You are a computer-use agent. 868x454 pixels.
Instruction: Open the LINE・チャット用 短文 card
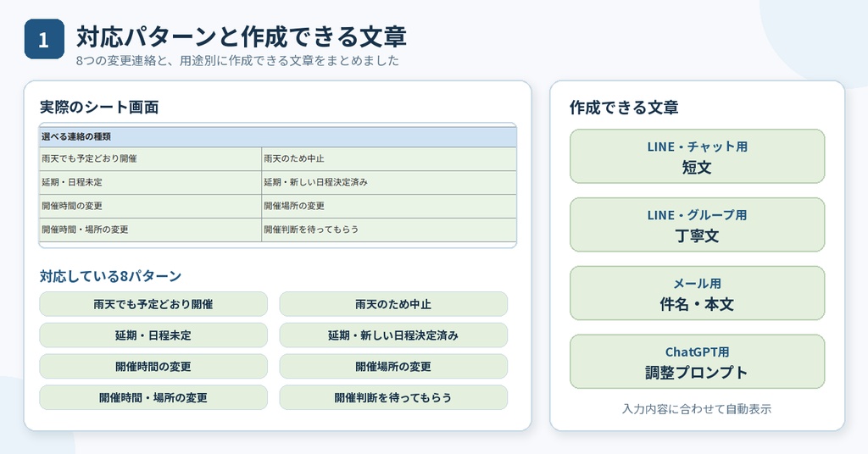(698, 157)
